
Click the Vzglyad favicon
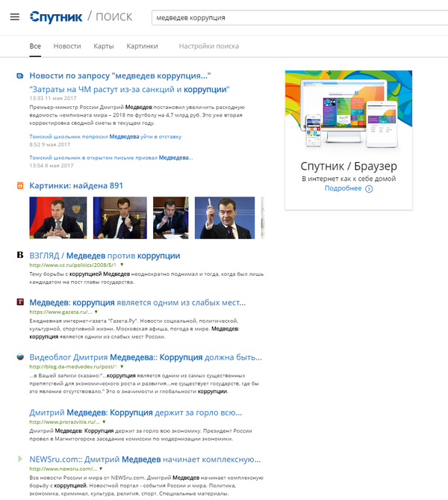(x=20, y=256)
